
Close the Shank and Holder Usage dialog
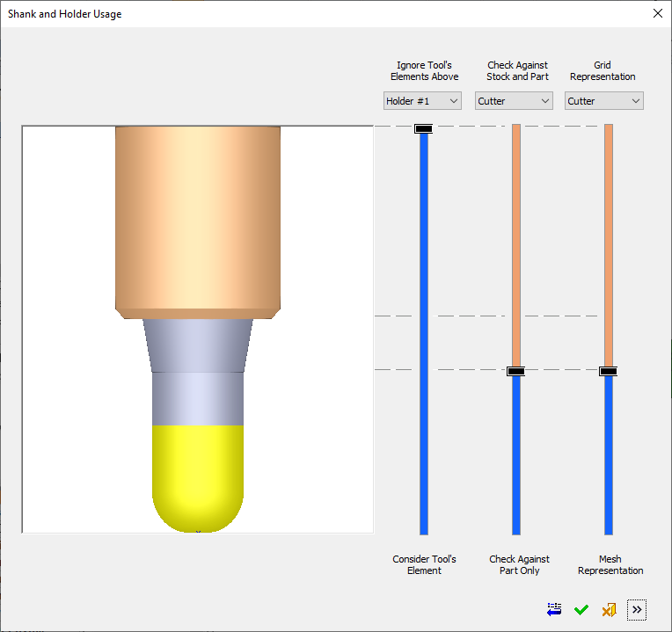[658, 13]
